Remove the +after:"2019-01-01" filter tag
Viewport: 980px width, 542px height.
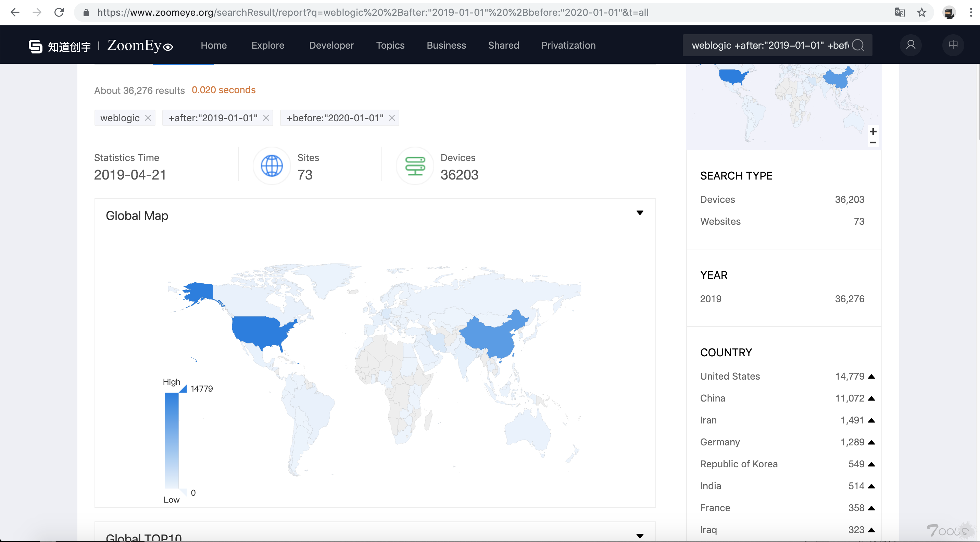tap(266, 118)
